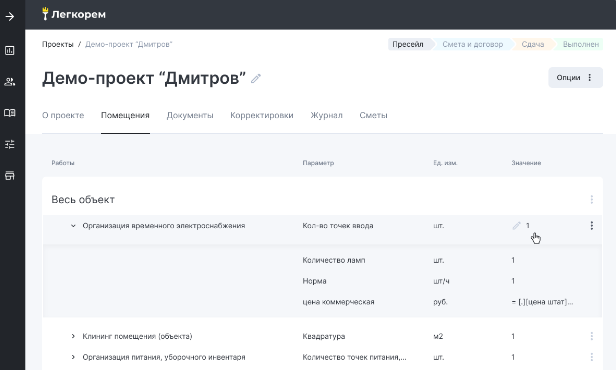The height and width of the screenshot is (370, 616).
Task: Click Кол-во точек ввода parameter
Action: click(x=338, y=226)
